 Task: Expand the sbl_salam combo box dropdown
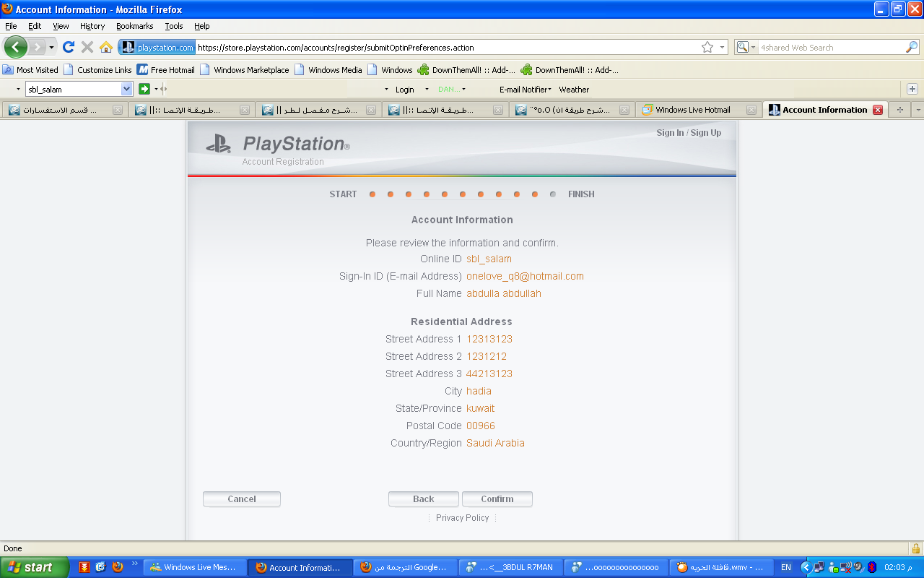(x=127, y=89)
